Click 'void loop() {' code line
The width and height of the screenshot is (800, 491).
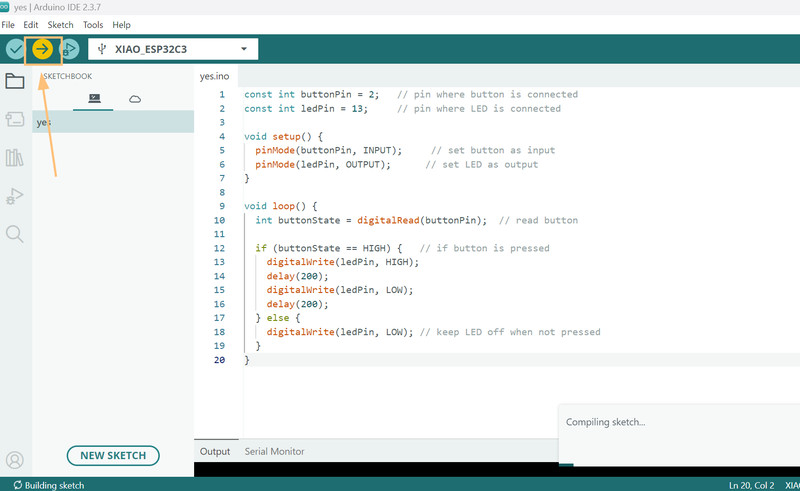click(281, 206)
